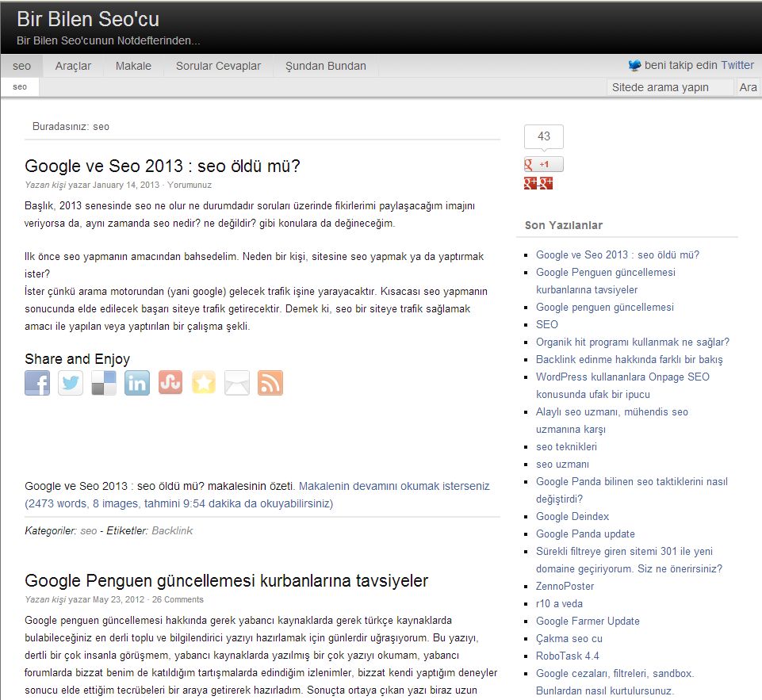
Task: Share the article via LinkedIn icon
Action: [137, 383]
